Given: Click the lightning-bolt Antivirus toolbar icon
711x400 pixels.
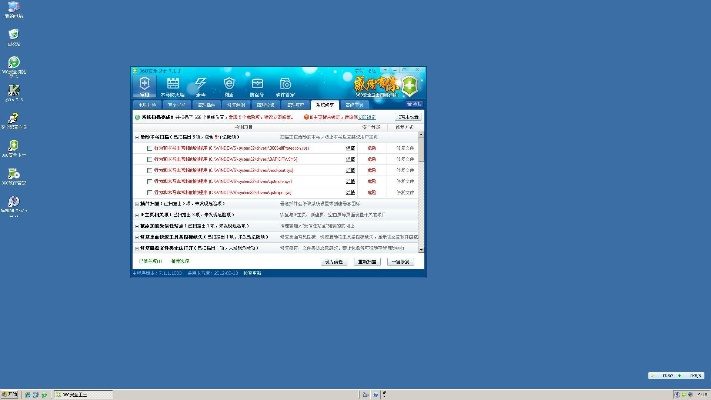Looking at the screenshot, I should (x=200, y=85).
